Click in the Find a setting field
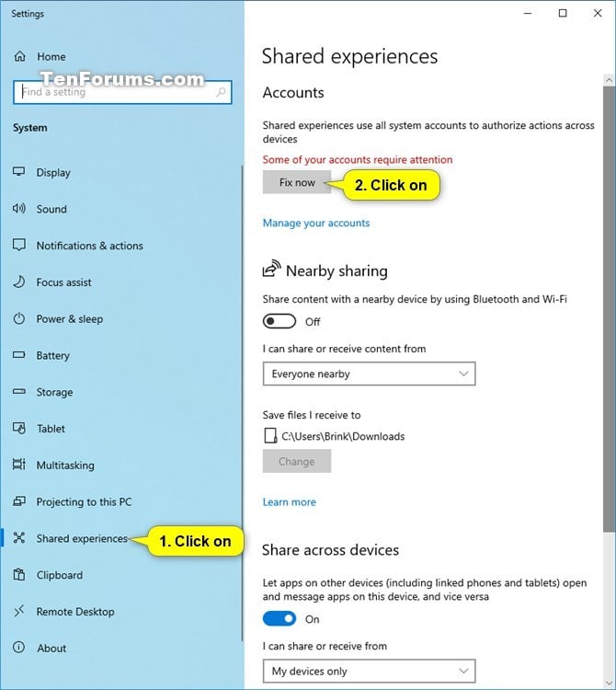This screenshot has width=616, height=690. (122, 92)
